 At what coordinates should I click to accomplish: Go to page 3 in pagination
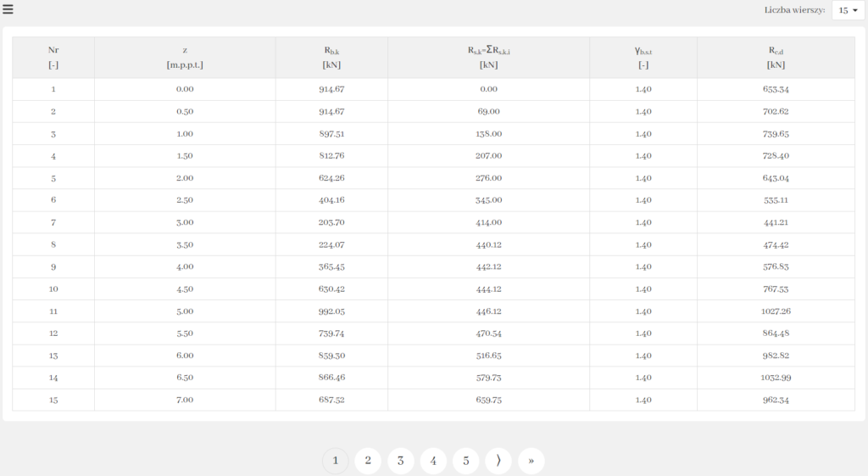(x=400, y=461)
